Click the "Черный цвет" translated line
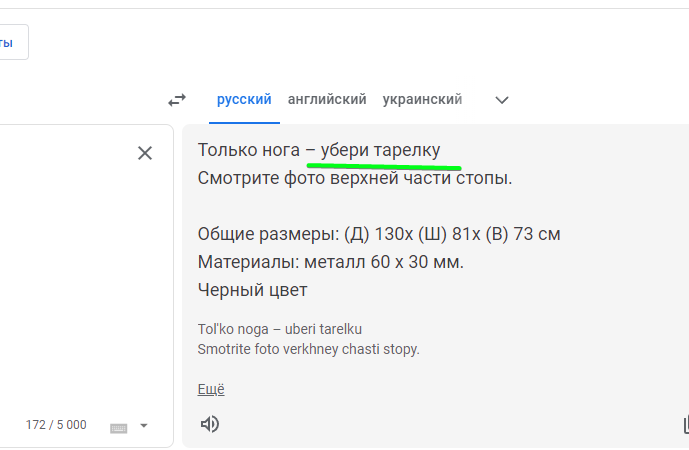This screenshot has width=689, height=450. click(252, 290)
